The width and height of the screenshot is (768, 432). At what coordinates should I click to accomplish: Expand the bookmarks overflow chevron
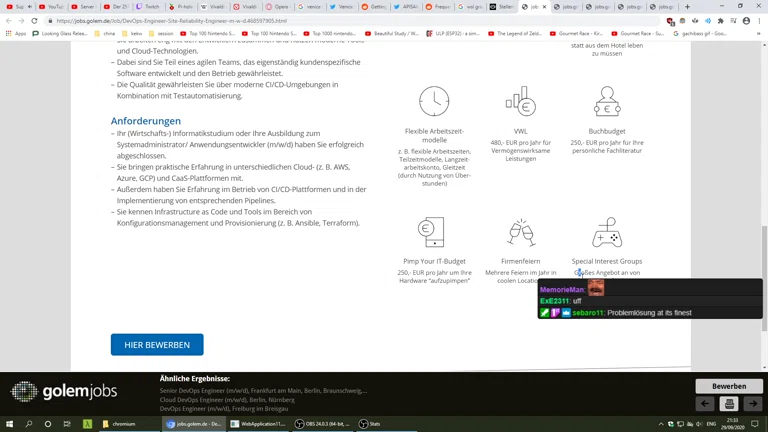(x=759, y=34)
